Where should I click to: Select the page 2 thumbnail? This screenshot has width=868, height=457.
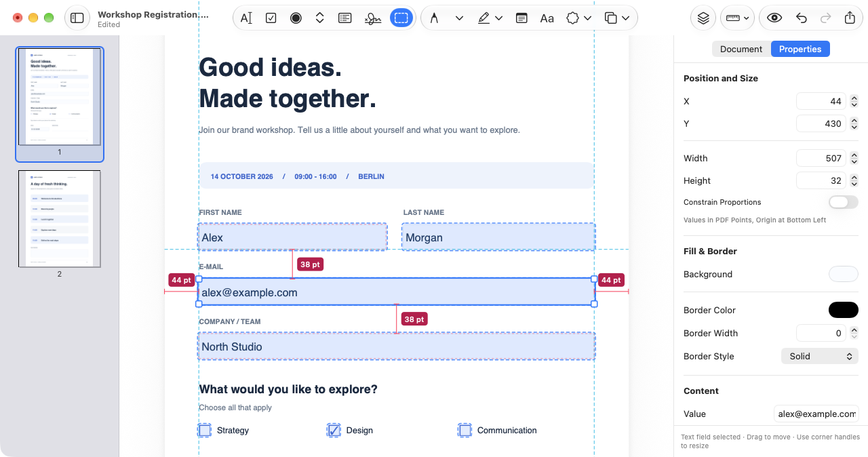pyautogui.click(x=60, y=218)
